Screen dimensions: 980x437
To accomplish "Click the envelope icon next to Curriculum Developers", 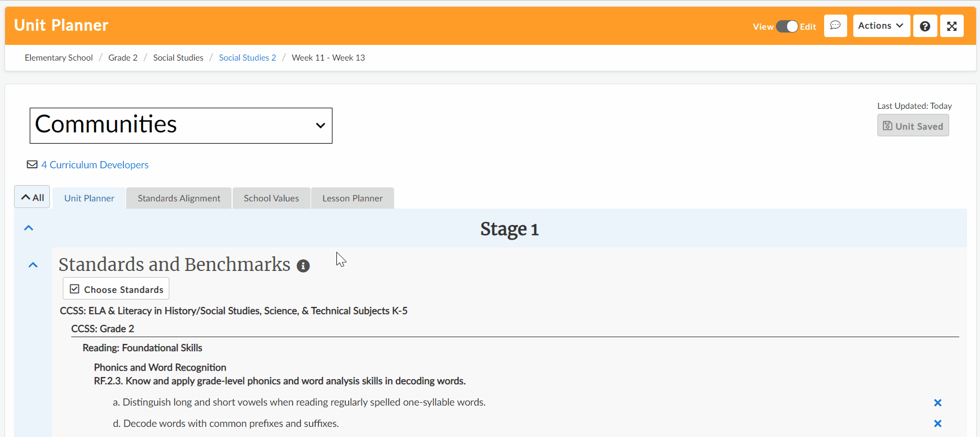I will (x=33, y=164).
